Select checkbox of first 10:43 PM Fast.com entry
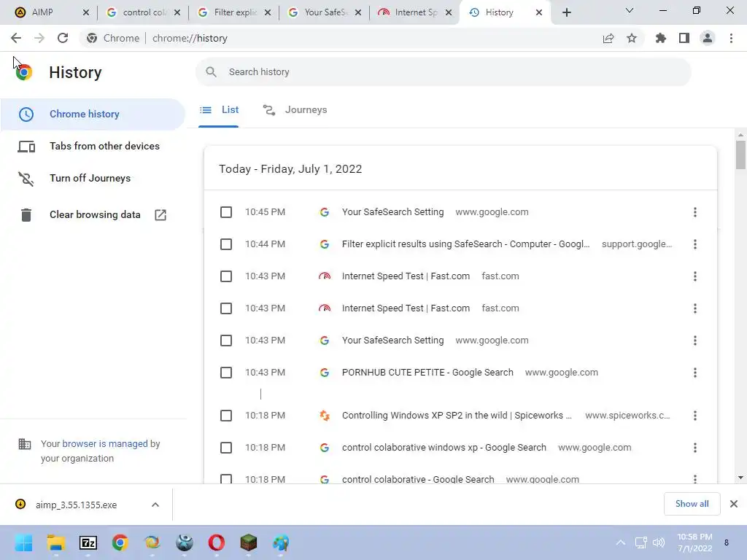 (226, 276)
